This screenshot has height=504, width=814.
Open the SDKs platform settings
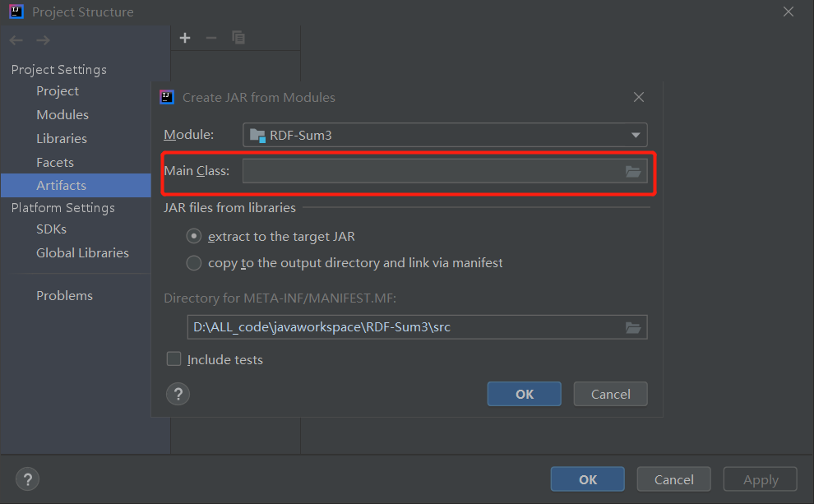click(x=51, y=229)
